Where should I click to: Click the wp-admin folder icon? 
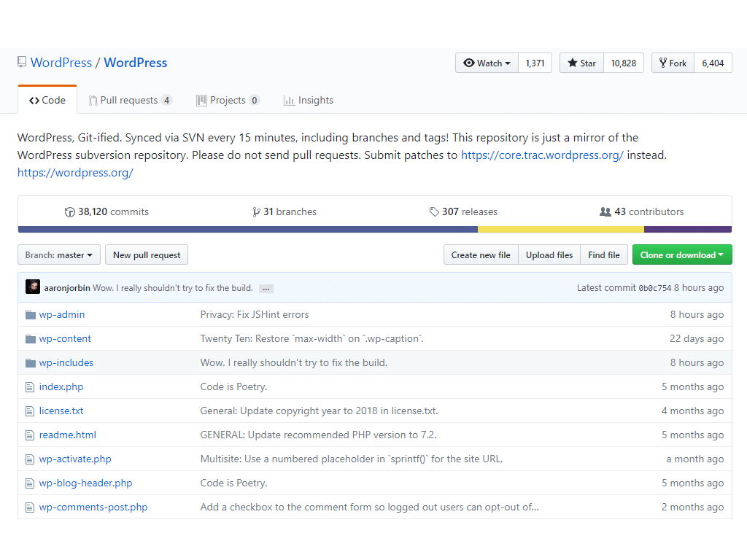click(31, 315)
